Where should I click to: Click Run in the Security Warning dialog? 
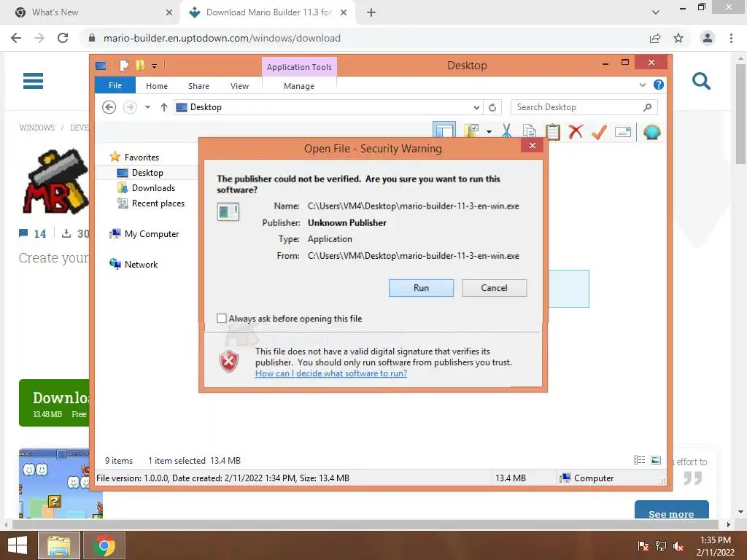point(421,287)
